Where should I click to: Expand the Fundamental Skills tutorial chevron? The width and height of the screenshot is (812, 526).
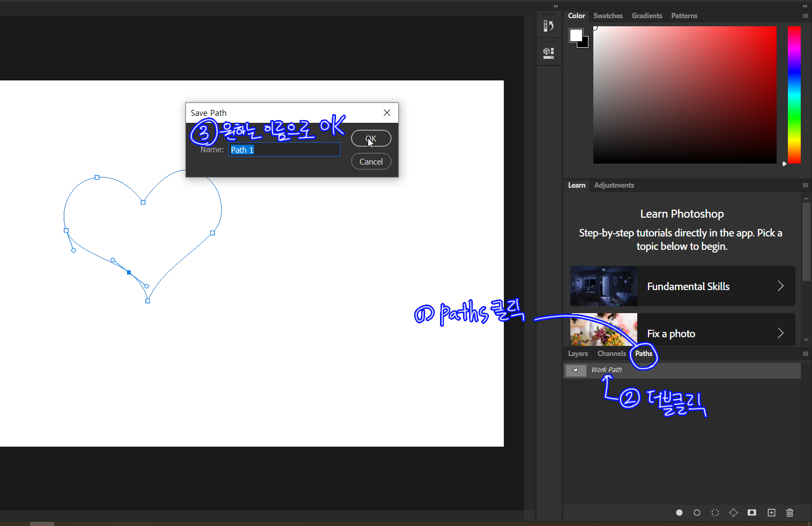click(x=780, y=286)
